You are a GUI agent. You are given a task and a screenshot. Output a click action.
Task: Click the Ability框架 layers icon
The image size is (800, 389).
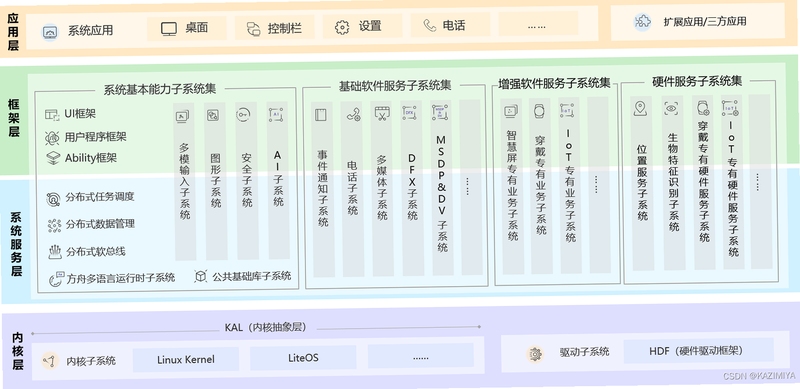[53, 158]
